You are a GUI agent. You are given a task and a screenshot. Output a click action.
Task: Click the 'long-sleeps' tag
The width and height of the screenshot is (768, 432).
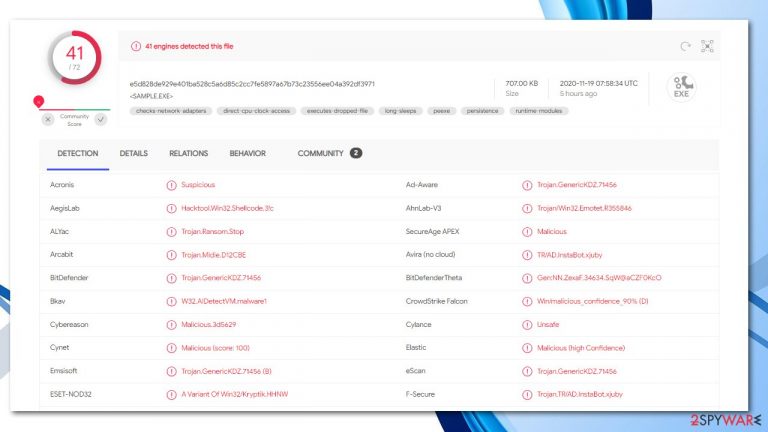click(x=401, y=111)
